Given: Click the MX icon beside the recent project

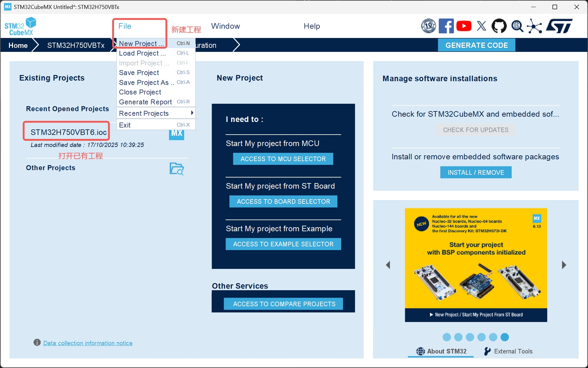Looking at the screenshot, I should (176, 133).
